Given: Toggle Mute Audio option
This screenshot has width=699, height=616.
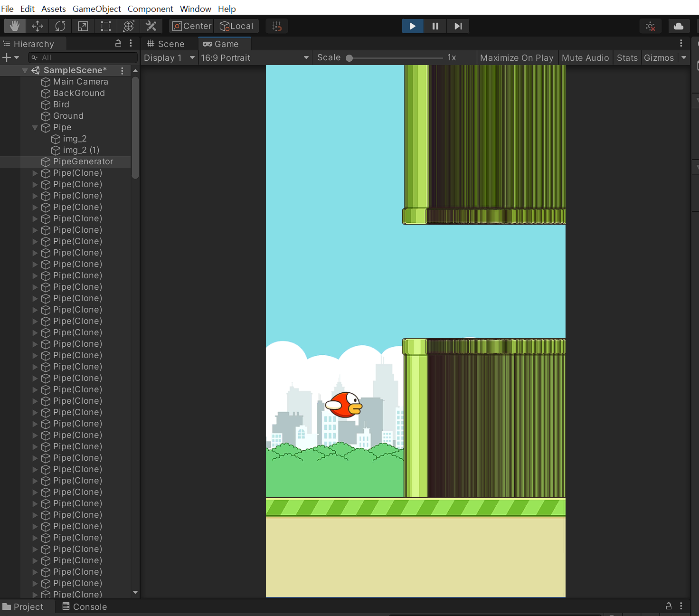Looking at the screenshot, I should tap(585, 57).
